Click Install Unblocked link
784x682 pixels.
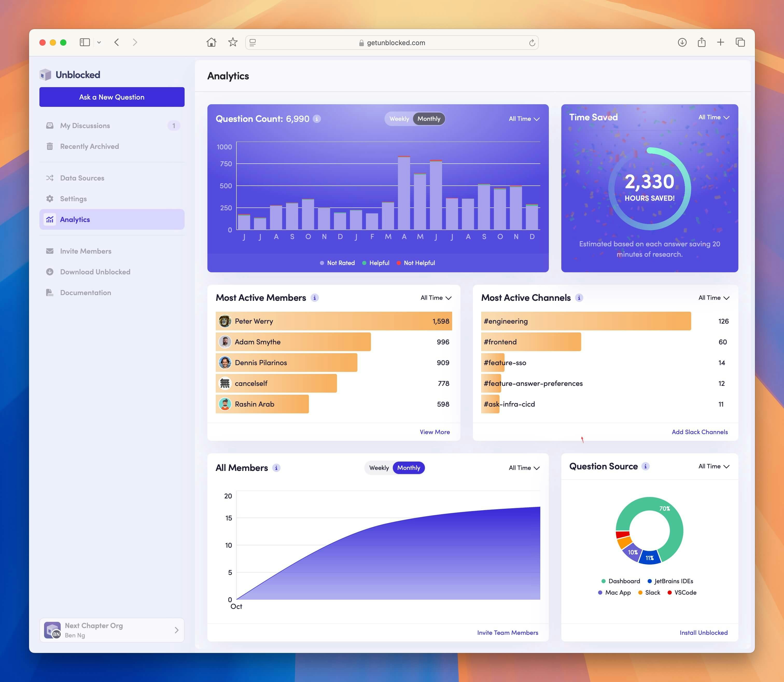703,632
